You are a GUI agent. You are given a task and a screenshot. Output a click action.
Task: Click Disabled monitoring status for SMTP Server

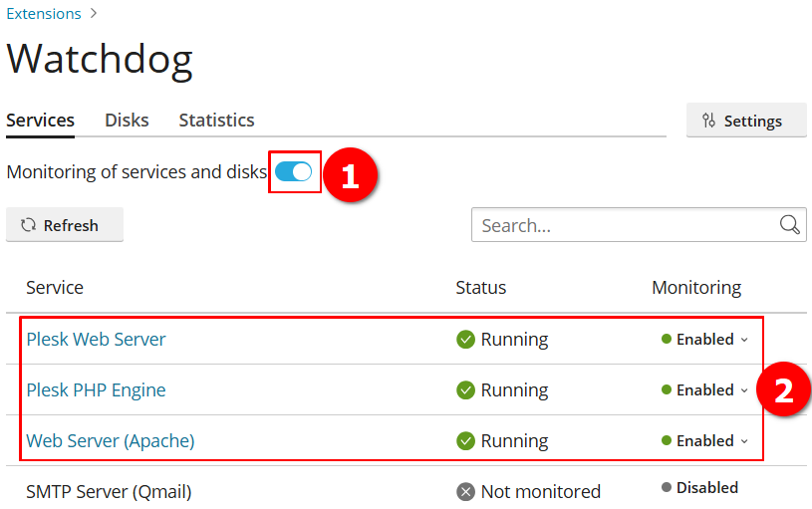pos(699,488)
